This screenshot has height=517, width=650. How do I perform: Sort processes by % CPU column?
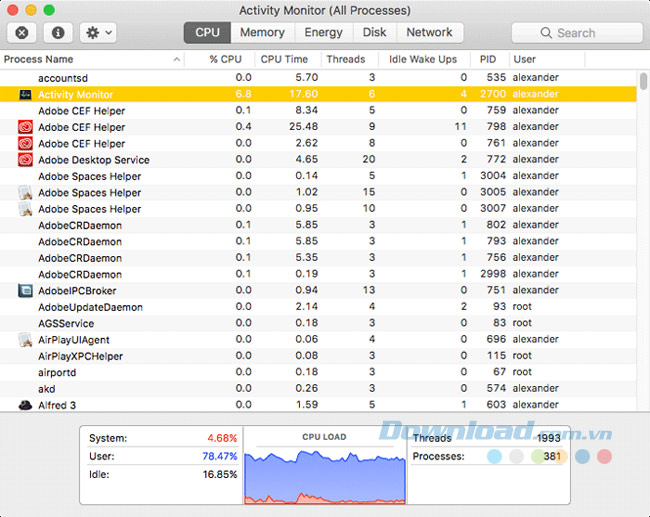point(225,59)
